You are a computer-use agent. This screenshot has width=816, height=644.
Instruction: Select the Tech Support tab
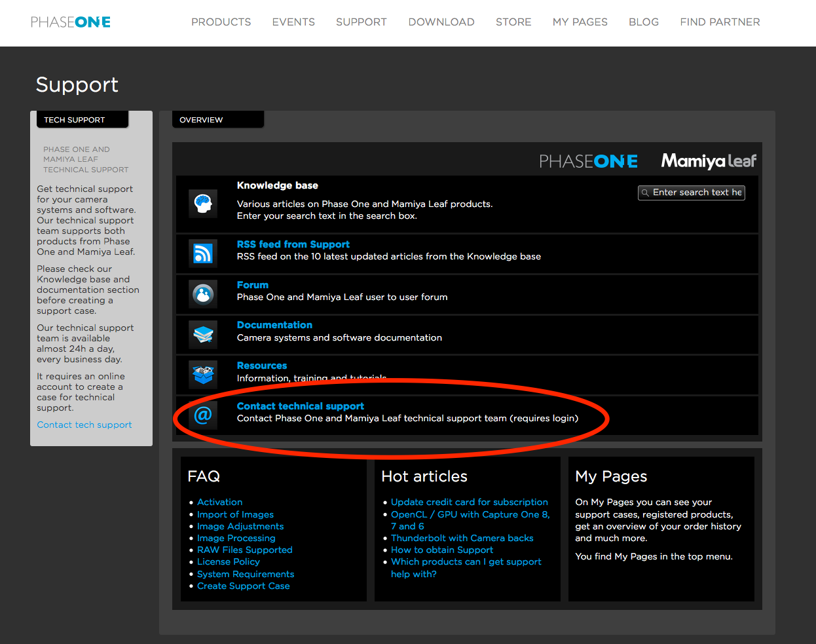coord(83,120)
